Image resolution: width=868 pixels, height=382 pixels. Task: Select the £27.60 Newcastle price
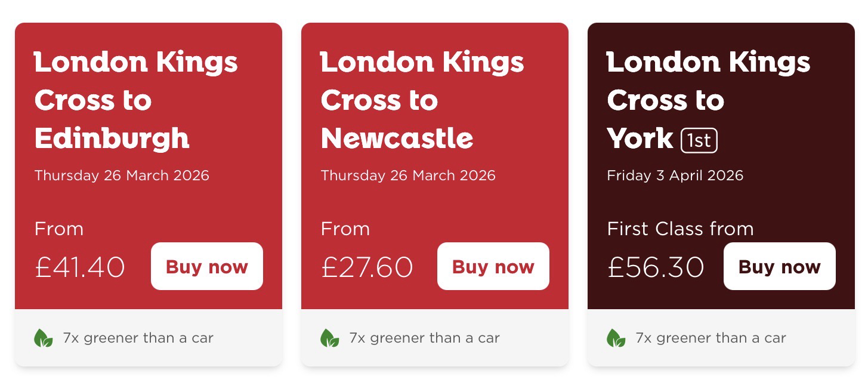tap(367, 267)
